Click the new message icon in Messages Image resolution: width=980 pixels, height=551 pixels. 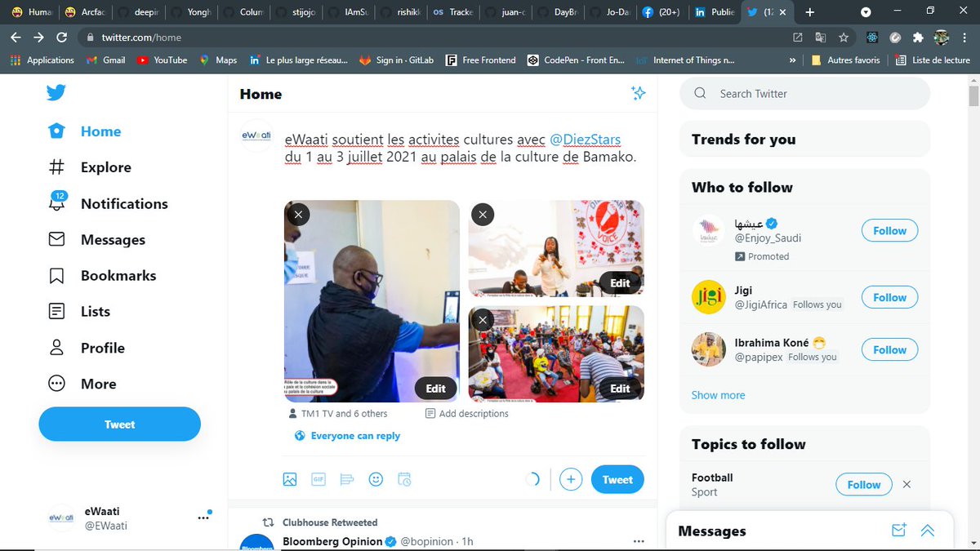[898, 531]
